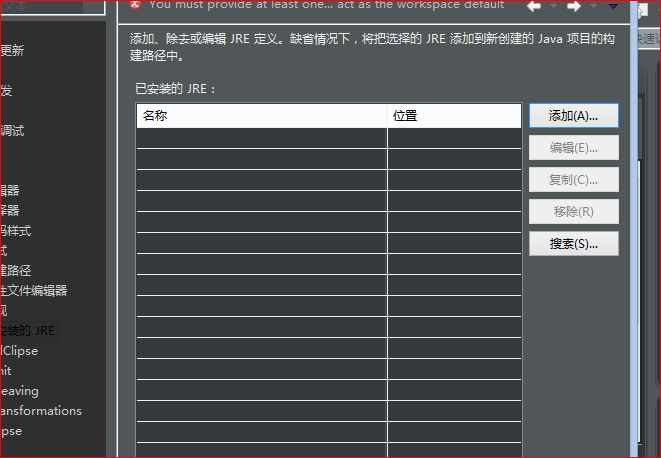The height and width of the screenshot is (458, 661).
Task: Select the pse tree item
Action: [11, 431]
